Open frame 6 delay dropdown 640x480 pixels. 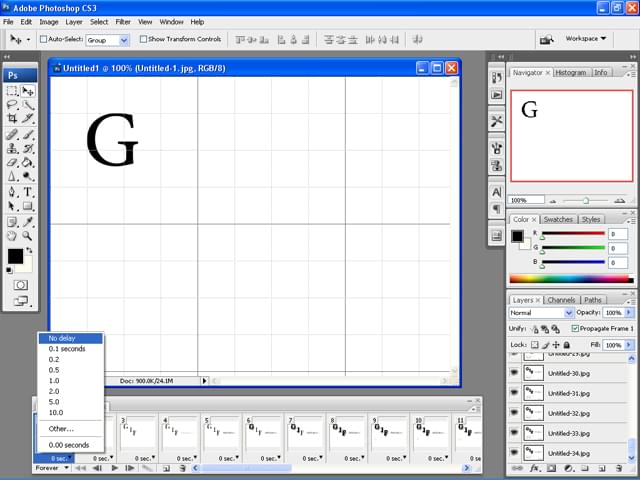click(270, 458)
